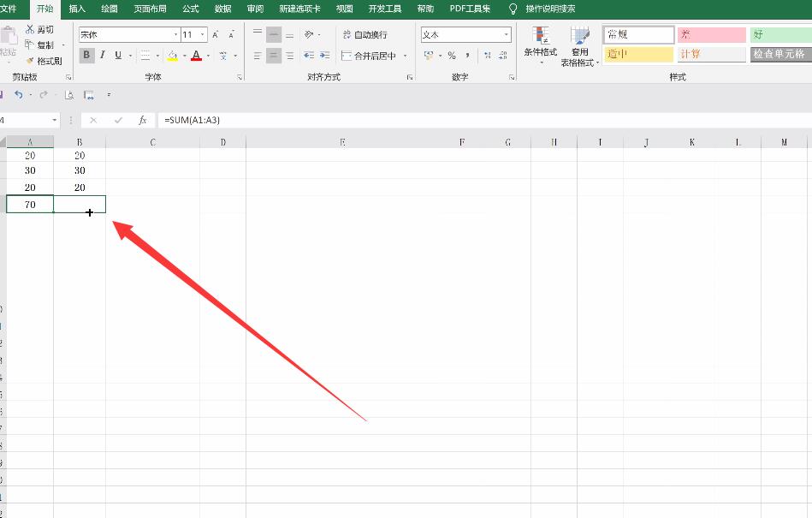Toggle middle vertical alignment

[274, 35]
